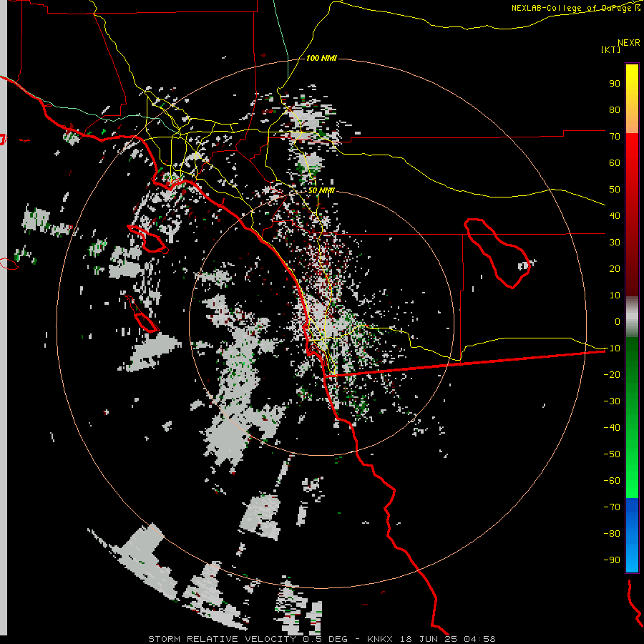Click the -10 scale value
Viewport: 644px width, 644px height.
pos(612,348)
